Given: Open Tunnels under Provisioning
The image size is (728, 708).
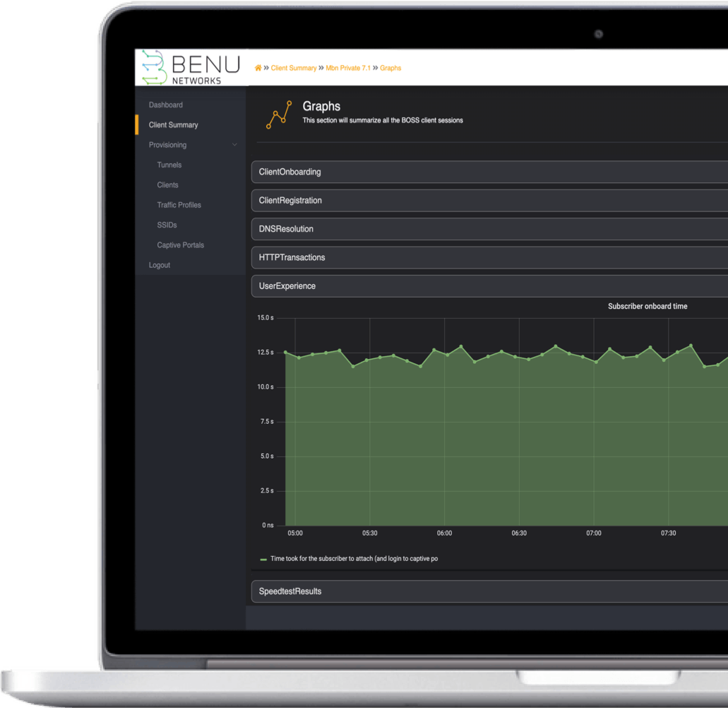Looking at the screenshot, I should [169, 165].
